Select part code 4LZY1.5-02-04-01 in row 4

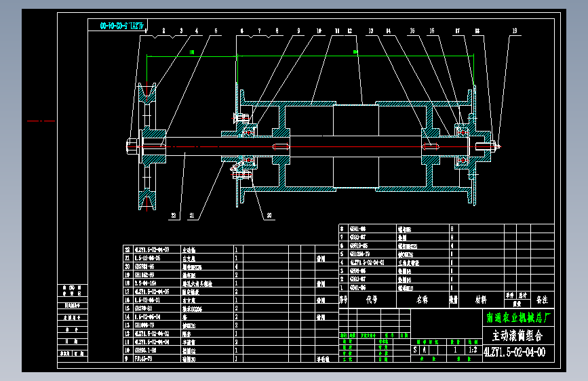(x=367, y=262)
